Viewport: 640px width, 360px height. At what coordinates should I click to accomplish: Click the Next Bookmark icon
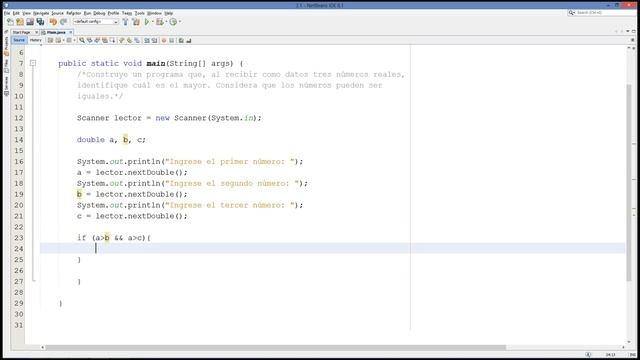click(x=129, y=40)
